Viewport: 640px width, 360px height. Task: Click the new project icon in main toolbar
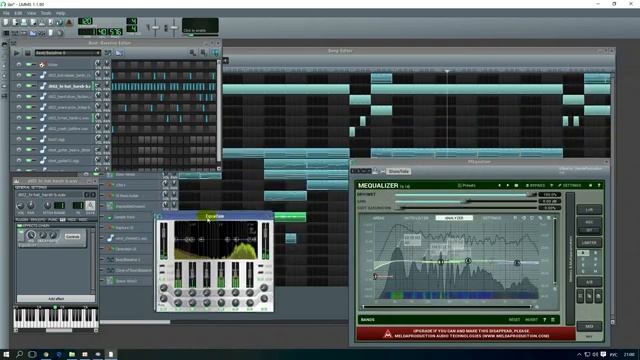6,22
